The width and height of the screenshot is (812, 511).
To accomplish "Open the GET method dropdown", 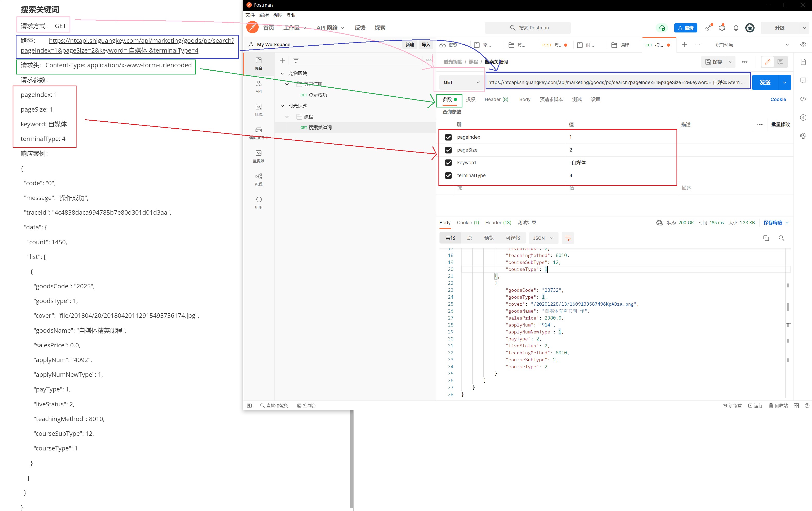I will coord(461,82).
